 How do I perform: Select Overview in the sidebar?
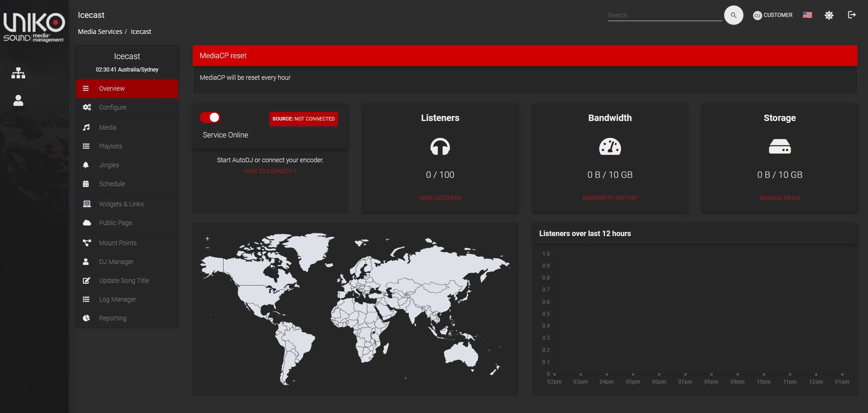coord(127,88)
